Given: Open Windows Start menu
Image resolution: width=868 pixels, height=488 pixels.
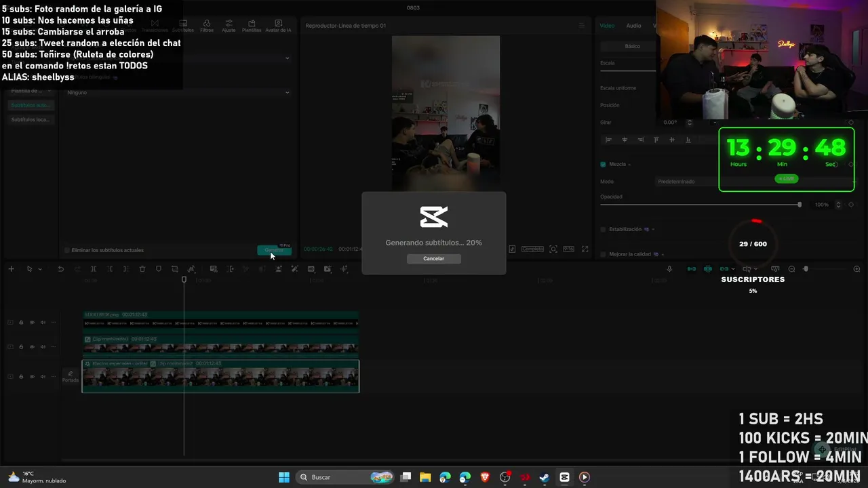Looking at the screenshot, I should point(284,477).
